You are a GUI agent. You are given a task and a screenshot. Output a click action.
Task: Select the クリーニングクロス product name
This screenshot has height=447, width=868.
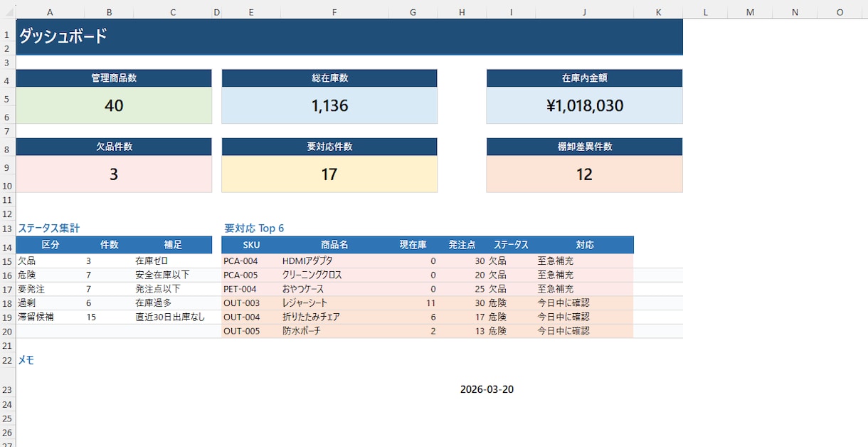coord(334,275)
